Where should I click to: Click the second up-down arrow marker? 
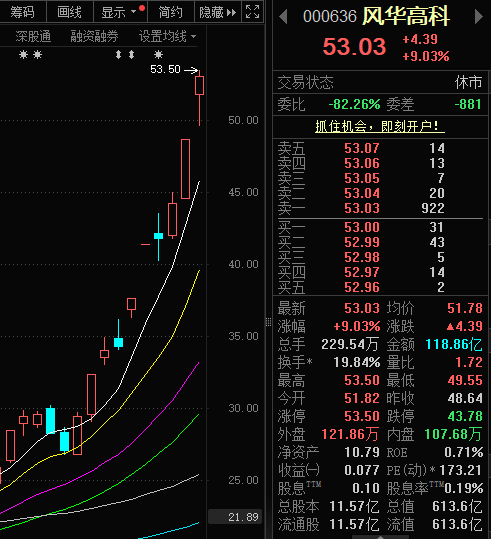[x=131, y=54]
